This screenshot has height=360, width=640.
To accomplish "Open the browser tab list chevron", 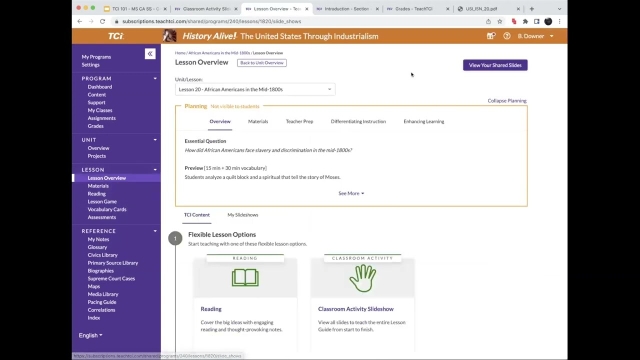I will point(559,9).
